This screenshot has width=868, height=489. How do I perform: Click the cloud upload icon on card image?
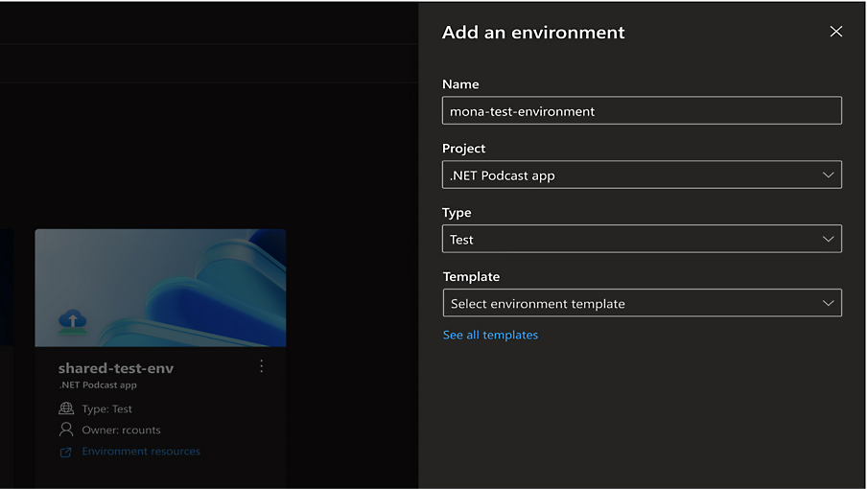(x=72, y=320)
